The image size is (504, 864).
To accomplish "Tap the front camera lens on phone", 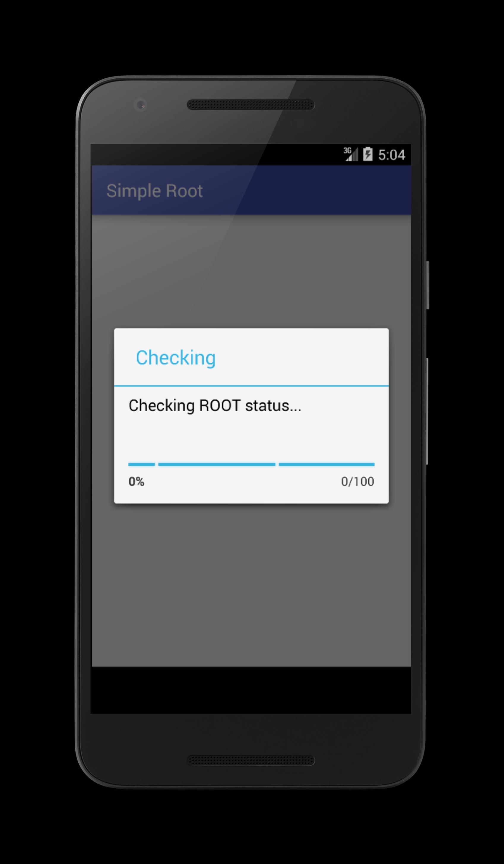I will coord(141,104).
